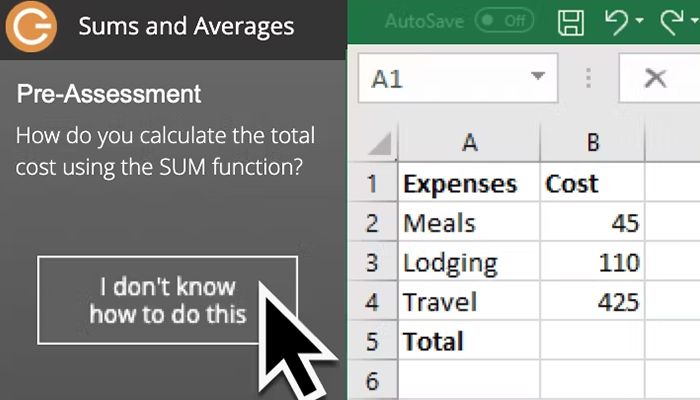700x400 pixels.
Task: Click the "Sums and Averages" title text
Action: pyautogui.click(x=187, y=26)
